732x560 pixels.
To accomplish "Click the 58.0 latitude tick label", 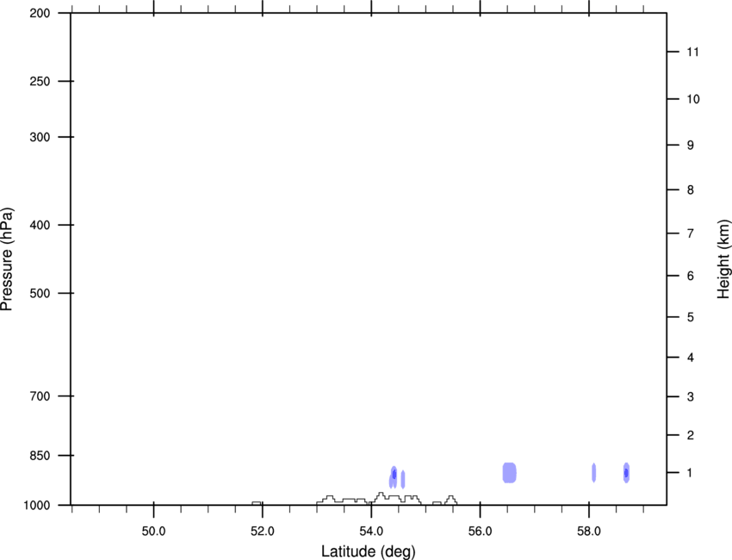I will (589, 532).
